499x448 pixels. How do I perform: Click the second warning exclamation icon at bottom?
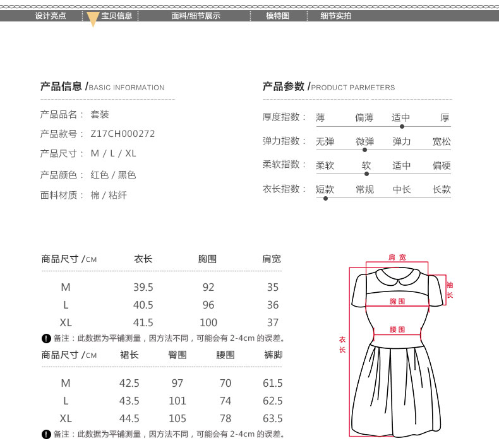point(46,434)
